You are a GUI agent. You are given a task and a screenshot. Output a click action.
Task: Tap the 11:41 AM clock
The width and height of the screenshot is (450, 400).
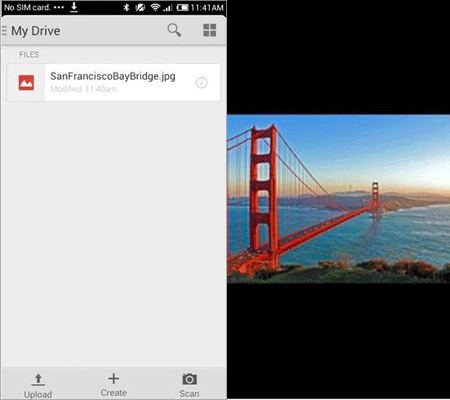coord(207,7)
